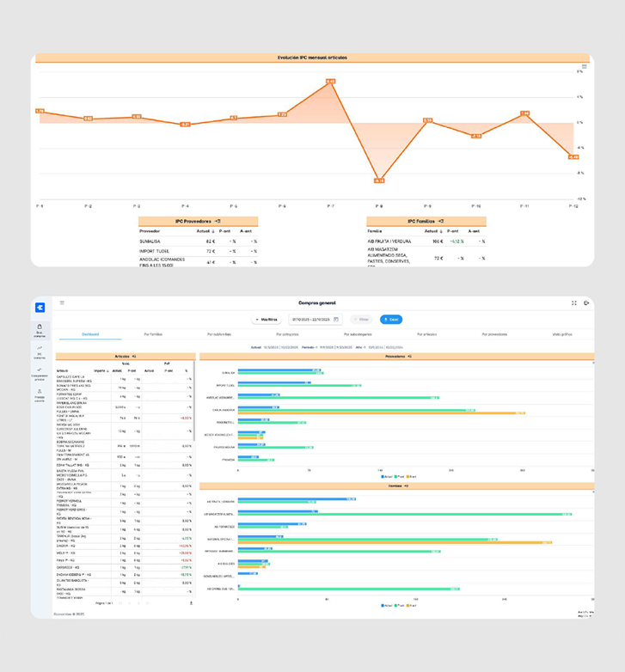Screen dimensions: 625x672
Task: Switch to the Por famílies tab
Action: 154,334
